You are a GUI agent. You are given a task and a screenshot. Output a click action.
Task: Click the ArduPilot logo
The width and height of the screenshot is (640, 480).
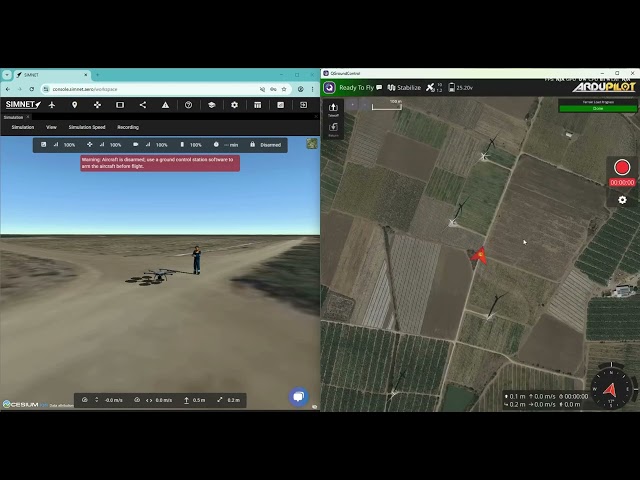pos(604,87)
